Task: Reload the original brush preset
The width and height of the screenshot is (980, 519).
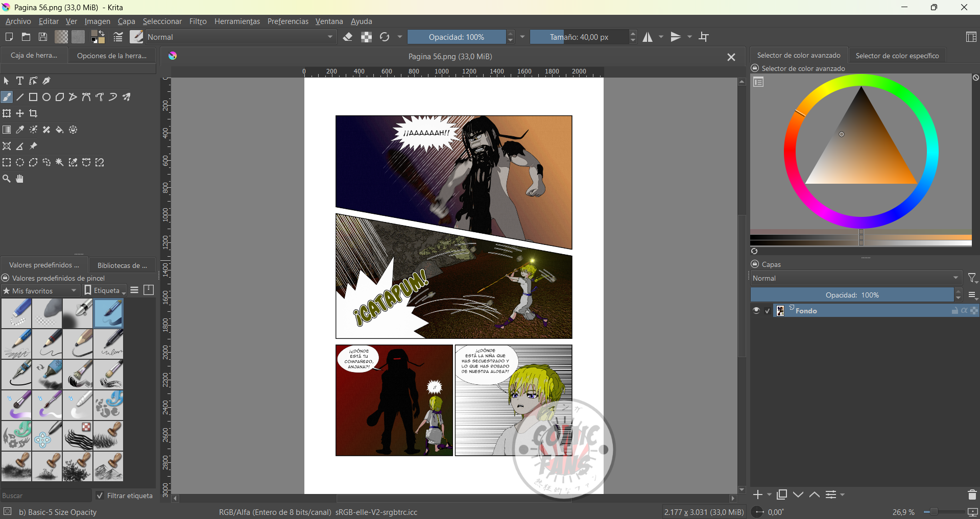Action: tap(385, 37)
